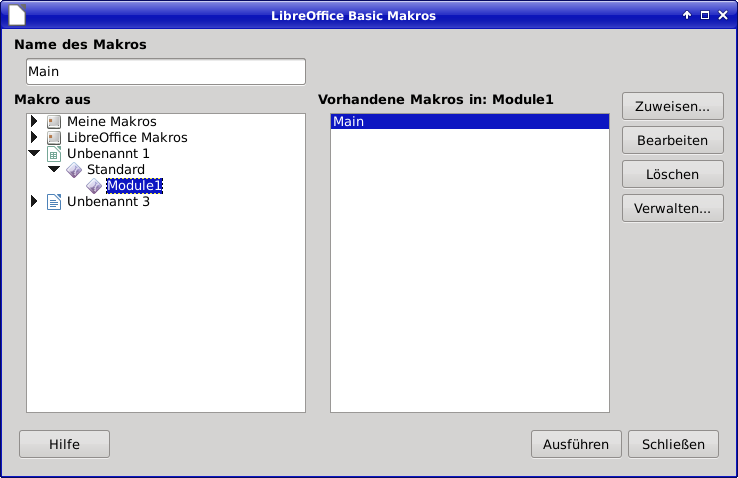Screen dimensions: 738x478
Task: Select Main in the existing macros list
Action: tap(469, 122)
